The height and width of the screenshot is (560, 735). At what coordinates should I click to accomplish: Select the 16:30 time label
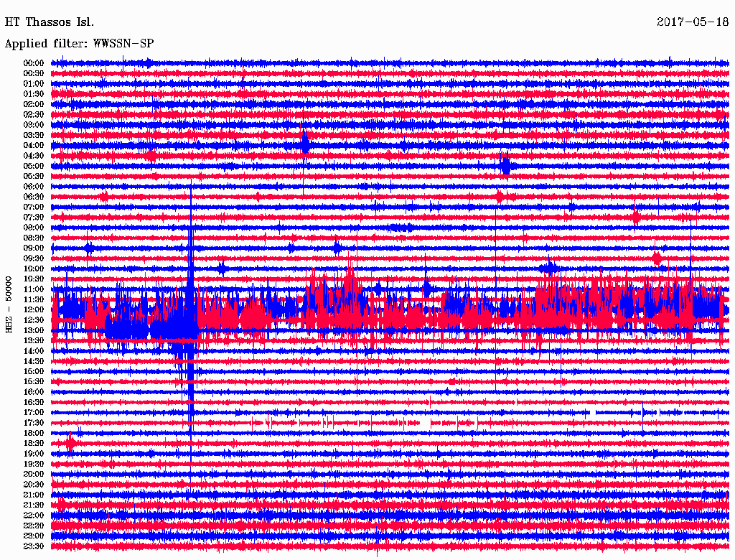pyautogui.click(x=34, y=403)
